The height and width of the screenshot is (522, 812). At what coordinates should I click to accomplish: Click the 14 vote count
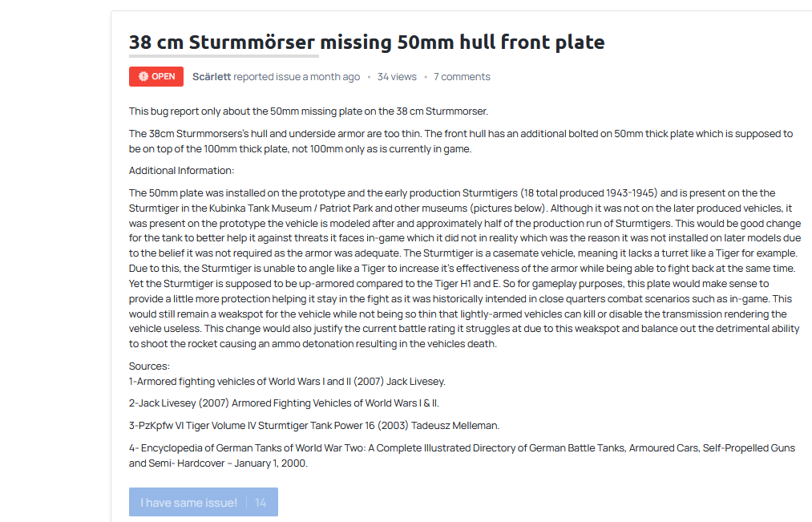pyautogui.click(x=261, y=503)
